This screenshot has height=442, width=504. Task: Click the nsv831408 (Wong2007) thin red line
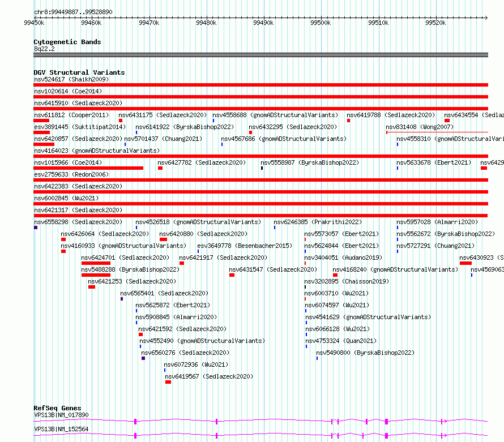click(437, 132)
